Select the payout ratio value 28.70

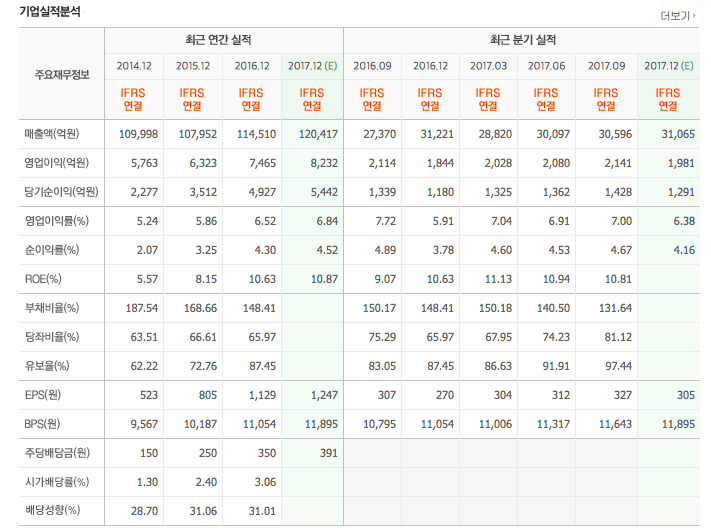[144, 512]
